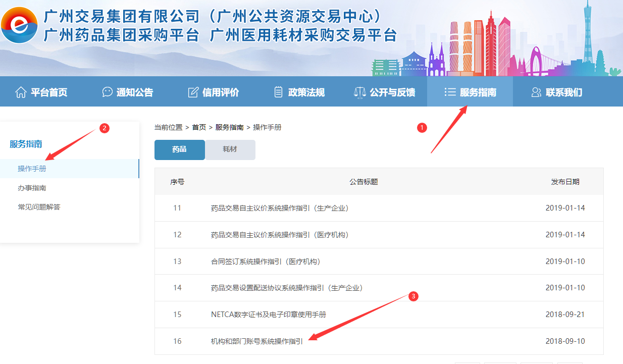This screenshot has width=623, height=364.
Task: Click the balance scale icon for 公开与反馈
Action: point(360,92)
